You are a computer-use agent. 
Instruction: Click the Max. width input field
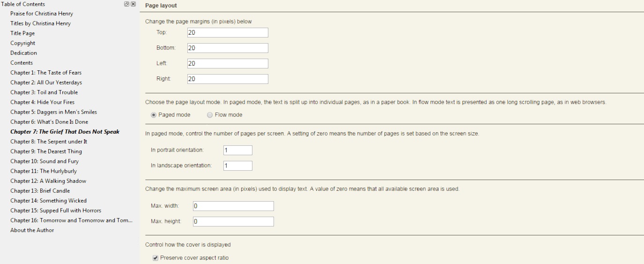(232, 206)
